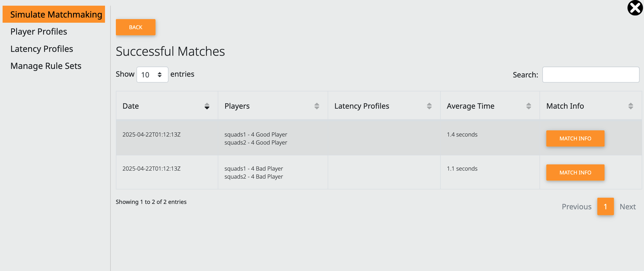Go to the Next page

[x=627, y=207]
